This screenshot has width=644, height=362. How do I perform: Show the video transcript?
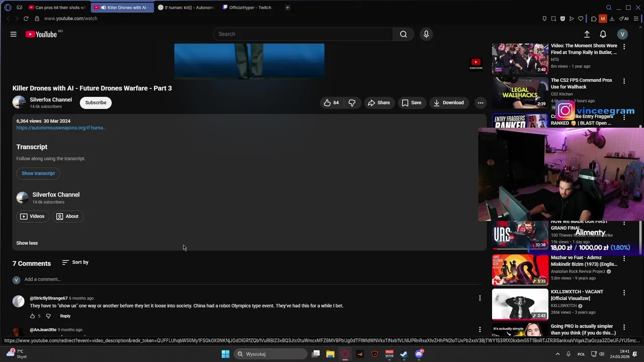pos(38,173)
